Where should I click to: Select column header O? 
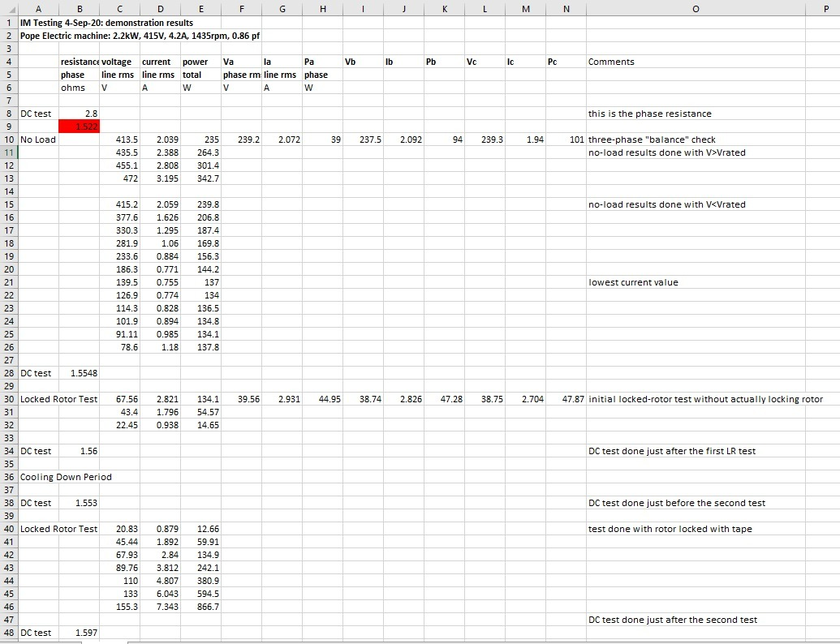click(x=696, y=9)
